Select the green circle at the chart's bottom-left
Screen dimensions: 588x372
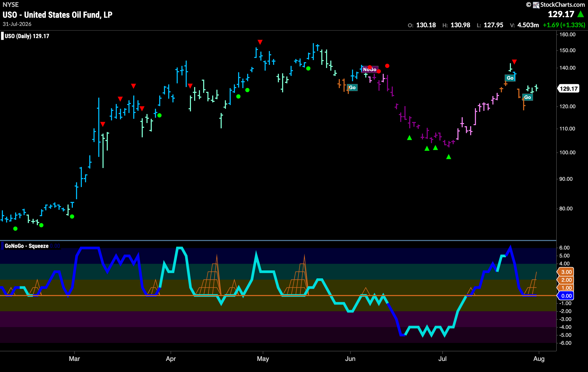tap(15, 229)
